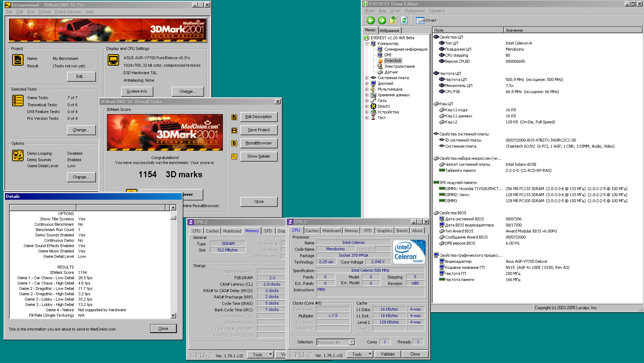Expand the Мультимедиа tree node
Viewport: 644px width, 363px height.
tap(367, 89)
